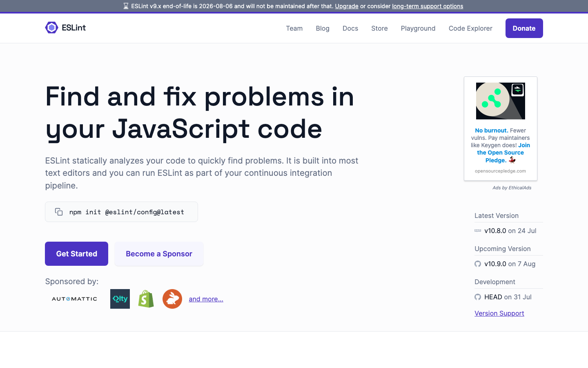Click the hourglass icon in the announcement banner
This screenshot has width=588, height=368.
(126, 6)
